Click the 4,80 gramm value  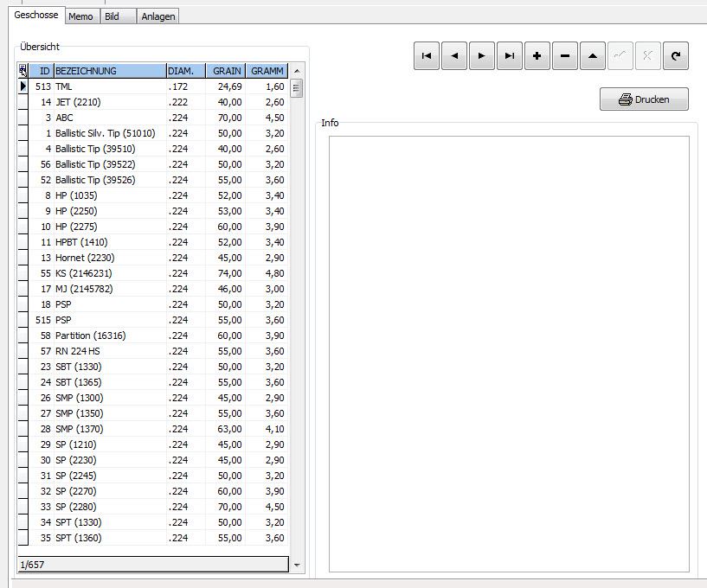[267, 273]
